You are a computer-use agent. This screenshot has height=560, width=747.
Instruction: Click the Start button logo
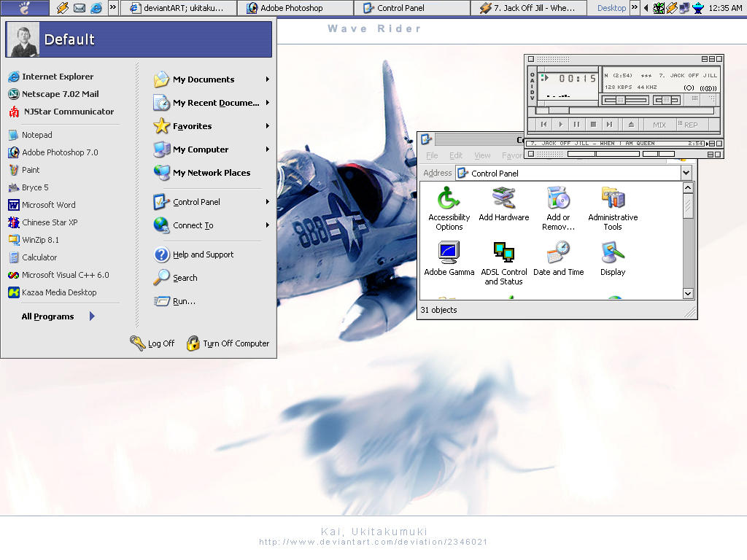[x=25, y=7]
